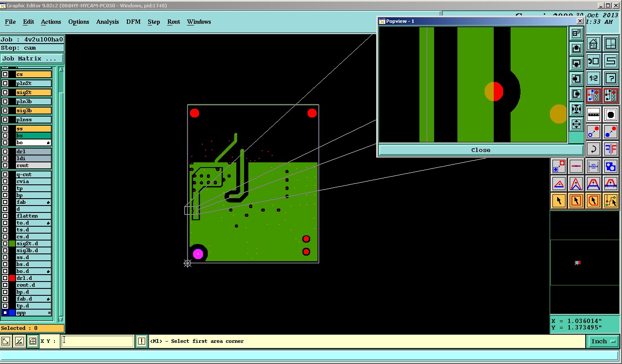Select the rectangle area select arrow tool
This screenshot has height=364, width=622.
[x=576, y=201]
